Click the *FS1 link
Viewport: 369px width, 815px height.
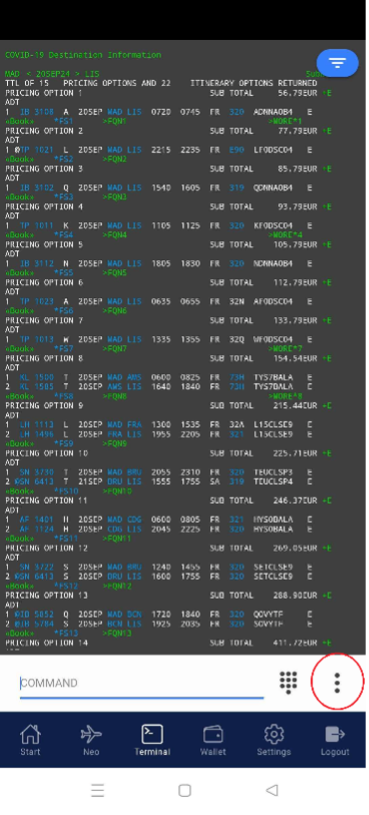coord(63,121)
